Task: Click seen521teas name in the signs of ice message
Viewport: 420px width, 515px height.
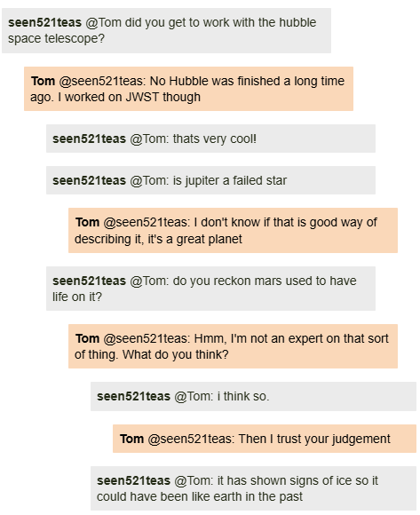Action: 133,480
